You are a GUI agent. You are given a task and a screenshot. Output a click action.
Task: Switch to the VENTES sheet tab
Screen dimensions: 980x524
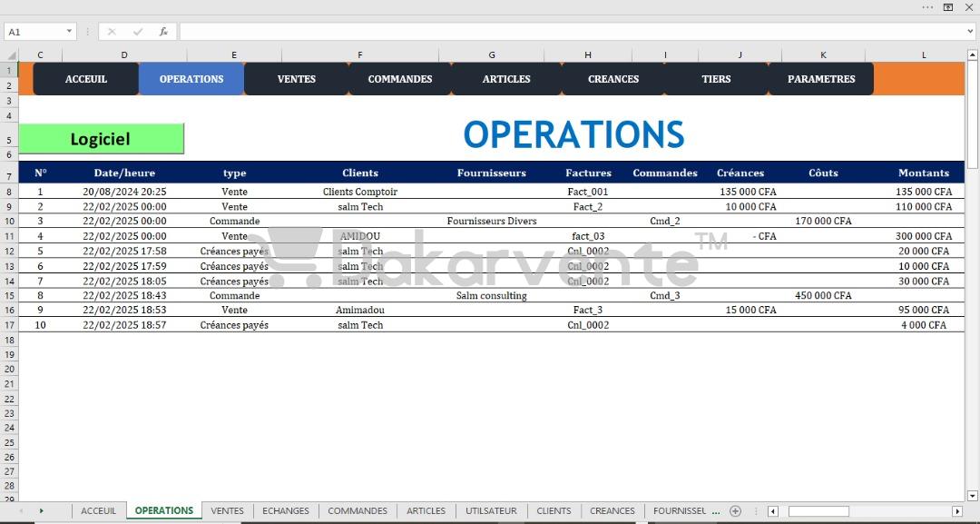tap(228, 511)
